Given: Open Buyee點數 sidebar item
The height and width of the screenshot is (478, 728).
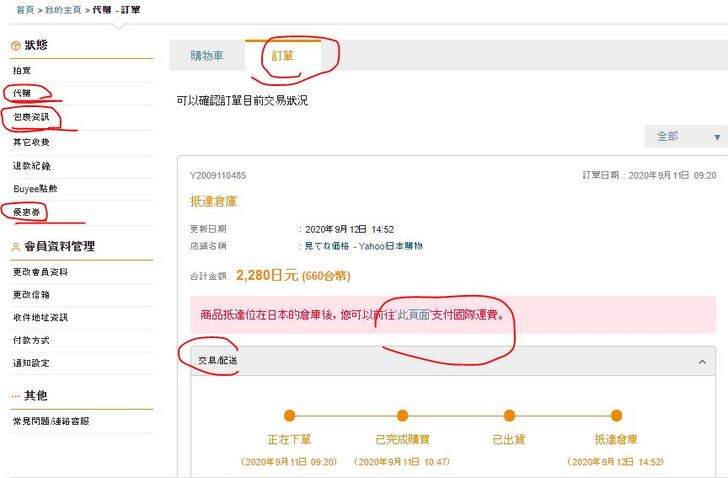Looking at the screenshot, I should 35,189.
